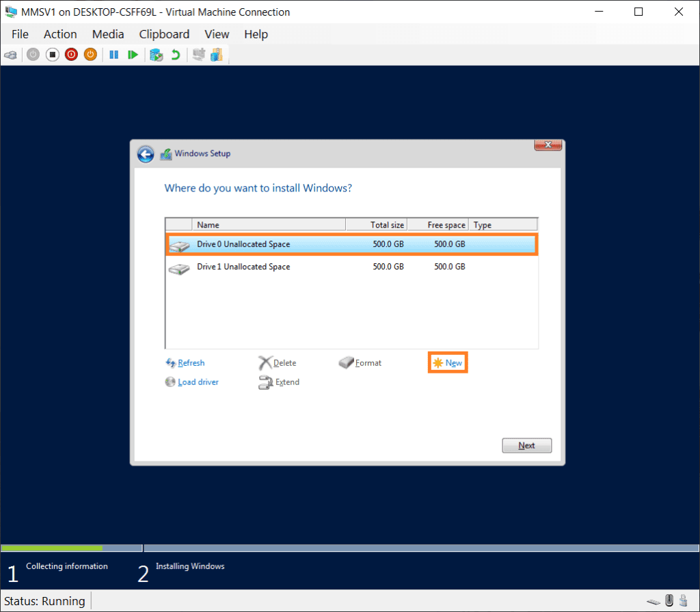Click the Name column header

(x=269, y=225)
